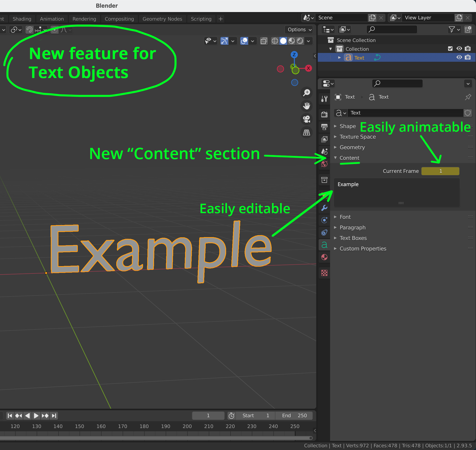The image size is (476, 450).
Task: Click the play animation button
Action: coord(36,416)
